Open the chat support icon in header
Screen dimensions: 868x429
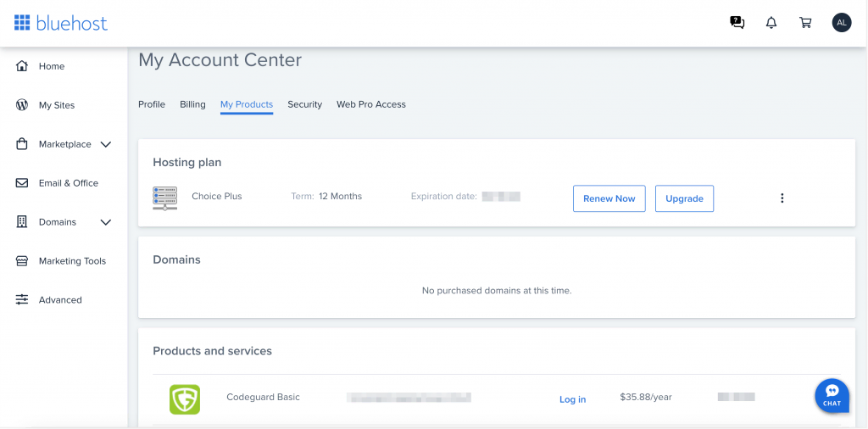[x=737, y=23]
